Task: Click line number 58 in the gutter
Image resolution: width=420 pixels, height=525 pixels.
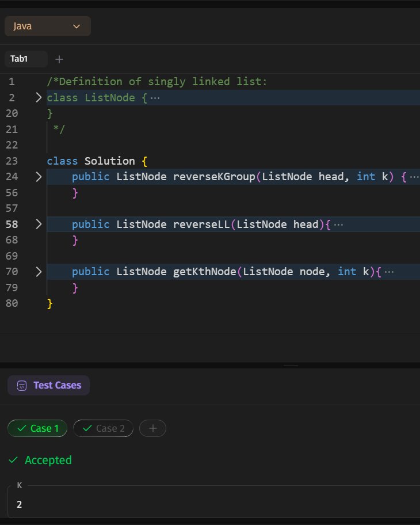Action: coord(12,224)
